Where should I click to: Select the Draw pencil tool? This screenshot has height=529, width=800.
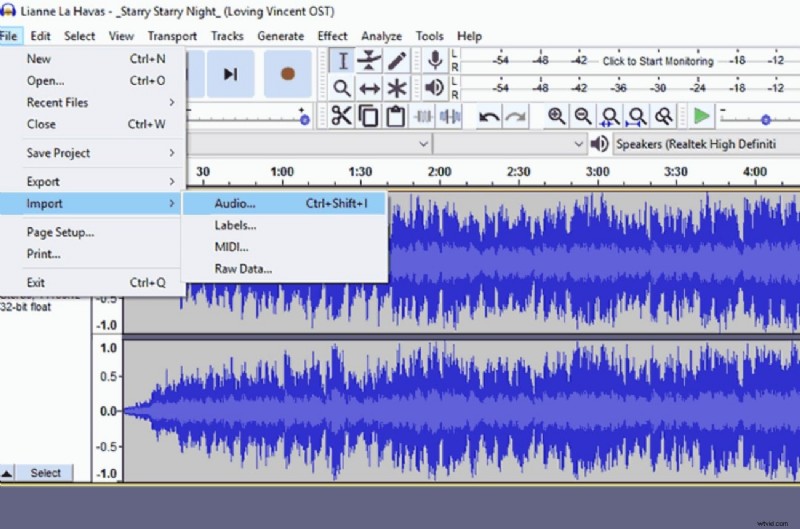click(x=396, y=61)
